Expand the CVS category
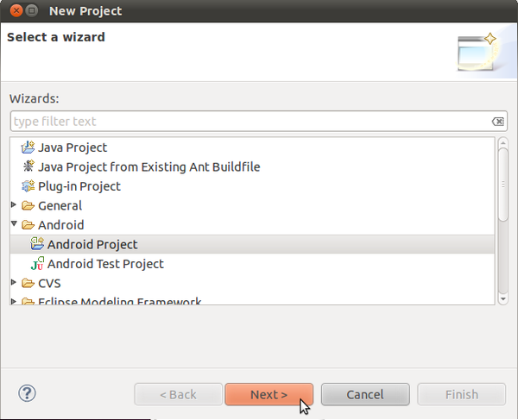Screen dimensions: 518x420 (14, 282)
